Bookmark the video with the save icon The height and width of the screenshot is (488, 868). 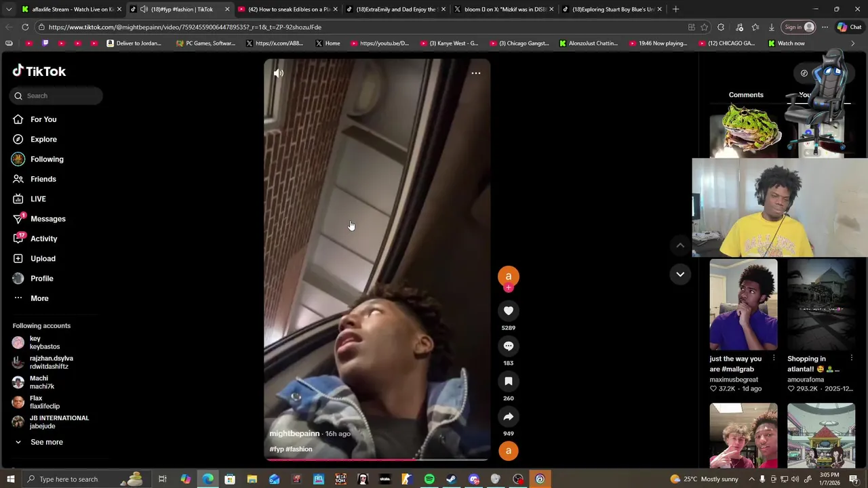(x=509, y=381)
